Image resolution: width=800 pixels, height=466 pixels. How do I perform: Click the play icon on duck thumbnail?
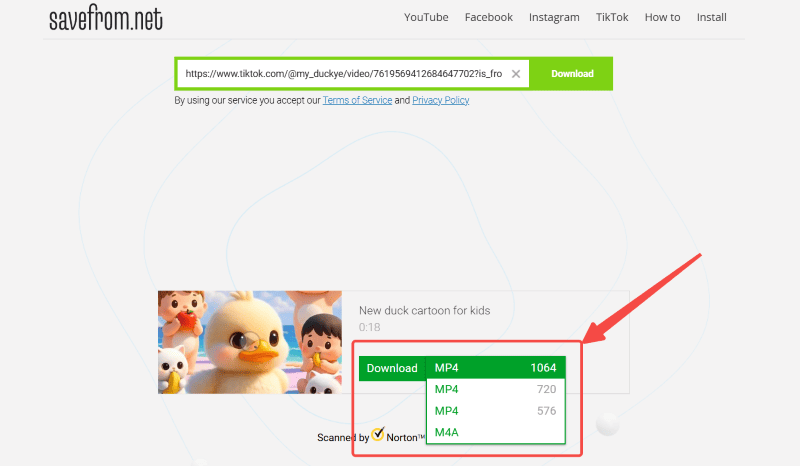[x=250, y=341]
